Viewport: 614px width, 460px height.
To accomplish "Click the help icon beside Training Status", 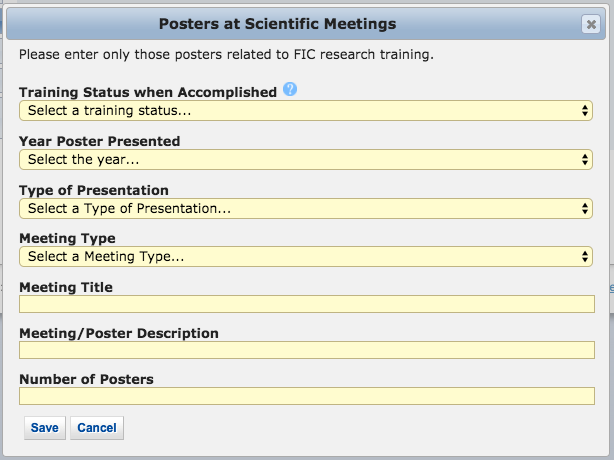I will (x=290, y=90).
